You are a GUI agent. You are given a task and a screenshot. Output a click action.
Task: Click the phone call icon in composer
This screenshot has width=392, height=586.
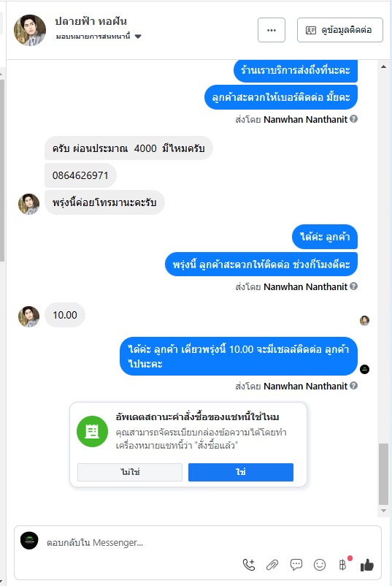(249, 564)
